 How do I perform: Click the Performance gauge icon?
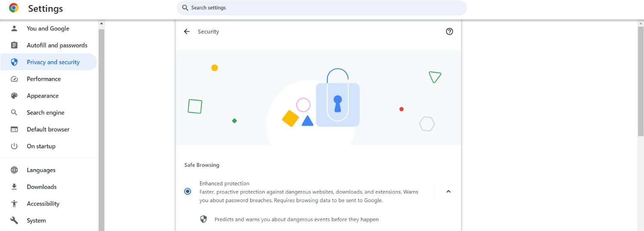[14, 79]
